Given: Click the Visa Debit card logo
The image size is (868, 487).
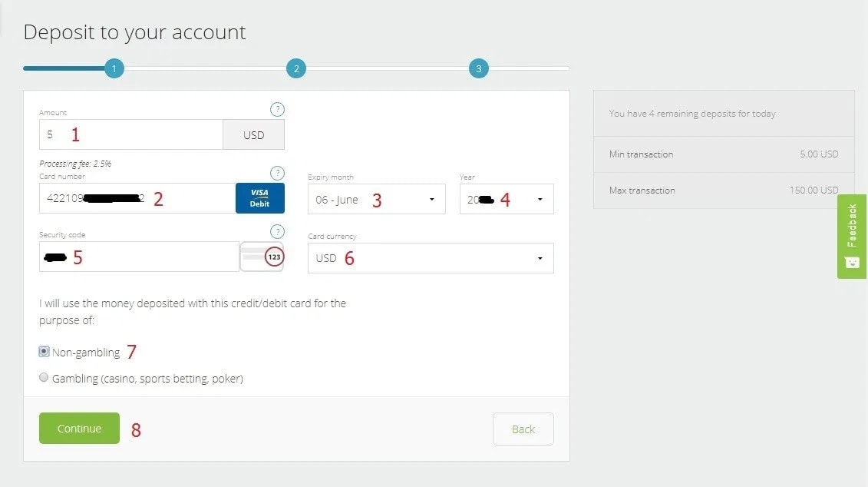Looking at the screenshot, I should click(x=259, y=198).
